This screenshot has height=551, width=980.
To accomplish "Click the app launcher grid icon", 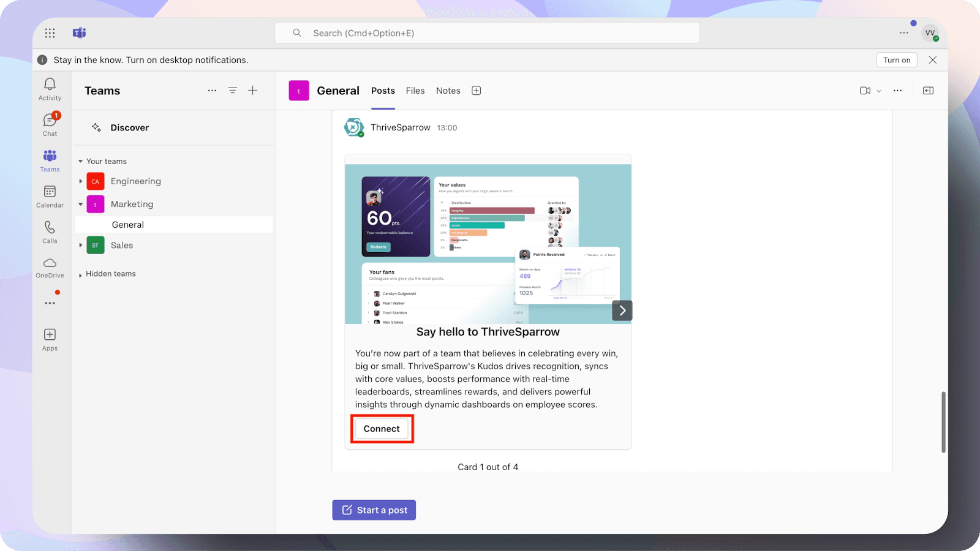I will pos(50,33).
